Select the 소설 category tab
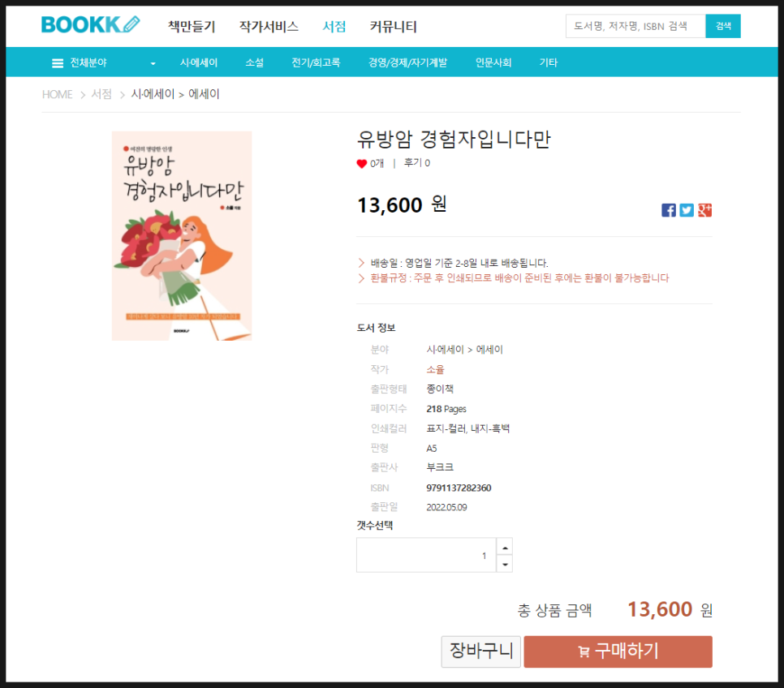Viewport: 784px width, 688px height. point(255,62)
